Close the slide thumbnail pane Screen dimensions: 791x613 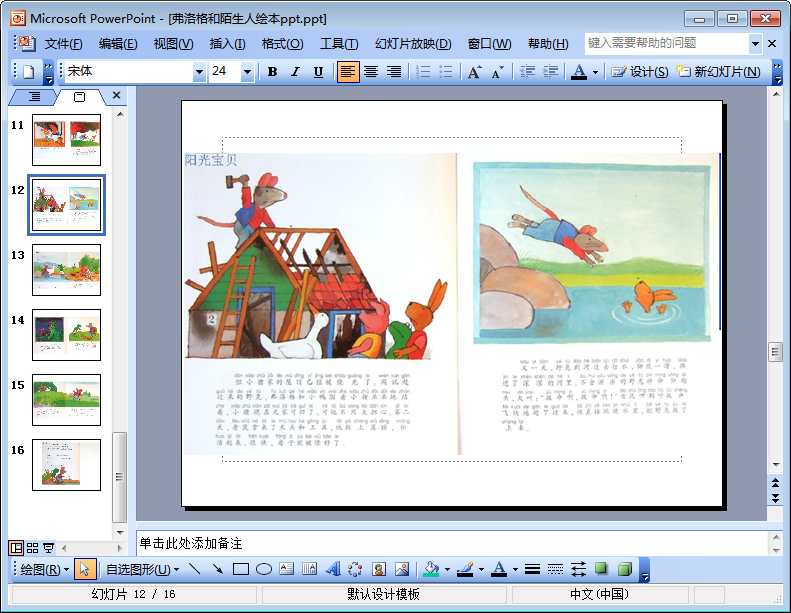tap(117, 95)
